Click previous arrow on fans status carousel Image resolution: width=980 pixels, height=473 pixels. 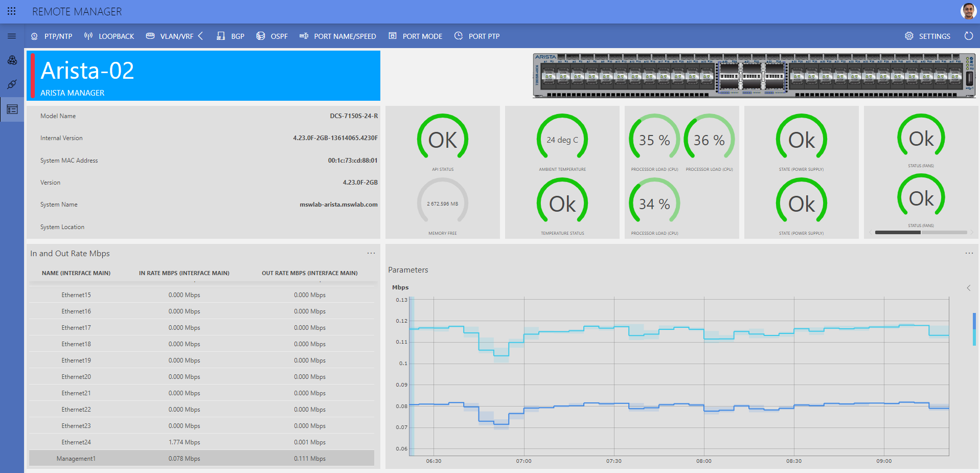pyautogui.click(x=871, y=232)
